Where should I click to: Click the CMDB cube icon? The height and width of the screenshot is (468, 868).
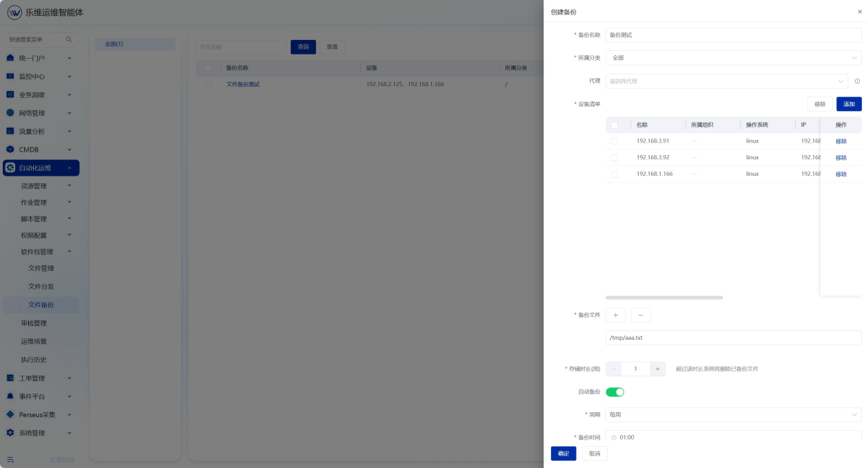coord(10,150)
